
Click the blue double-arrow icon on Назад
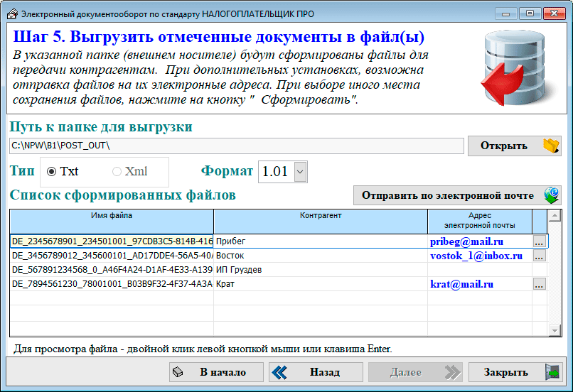tap(280, 372)
